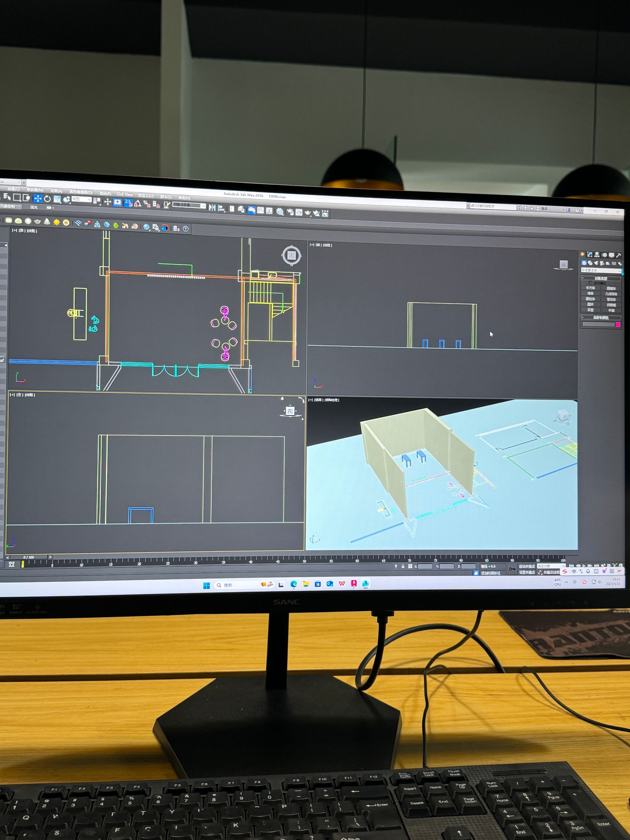Select the Lights category icon
Image resolution: width=630 pixels, height=840 pixels.
596,263
